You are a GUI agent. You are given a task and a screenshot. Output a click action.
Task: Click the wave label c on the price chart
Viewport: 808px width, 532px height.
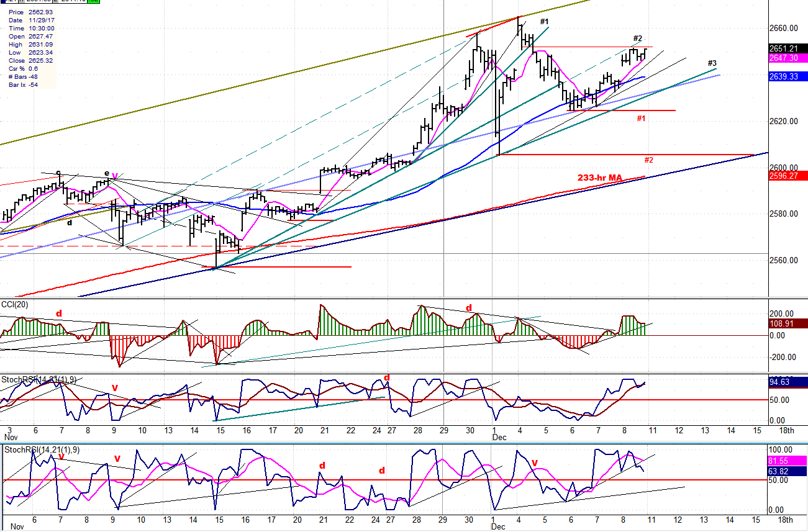pos(58,173)
